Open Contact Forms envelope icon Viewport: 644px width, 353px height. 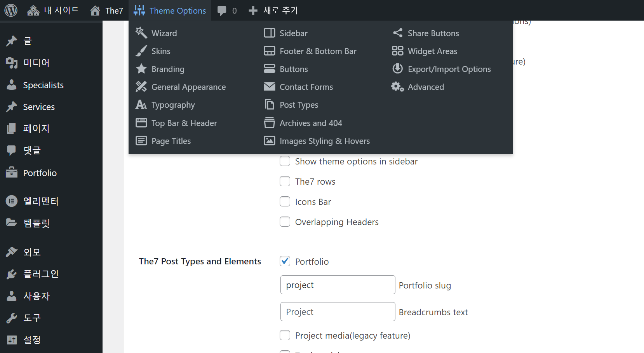pyautogui.click(x=269, y=86)
